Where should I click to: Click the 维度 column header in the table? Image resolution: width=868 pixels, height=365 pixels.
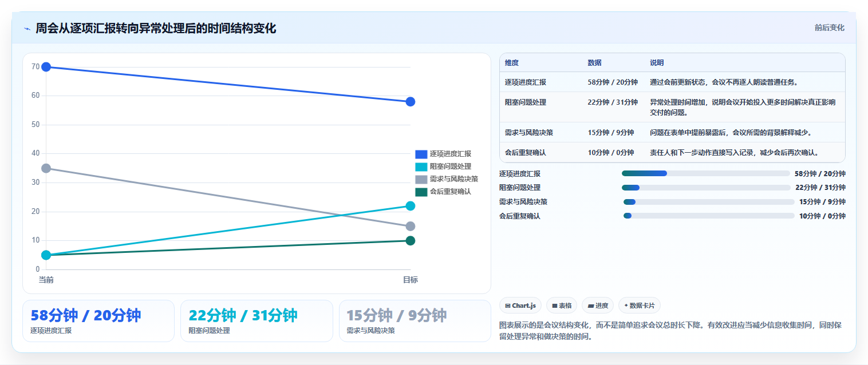tap(512, 63)
